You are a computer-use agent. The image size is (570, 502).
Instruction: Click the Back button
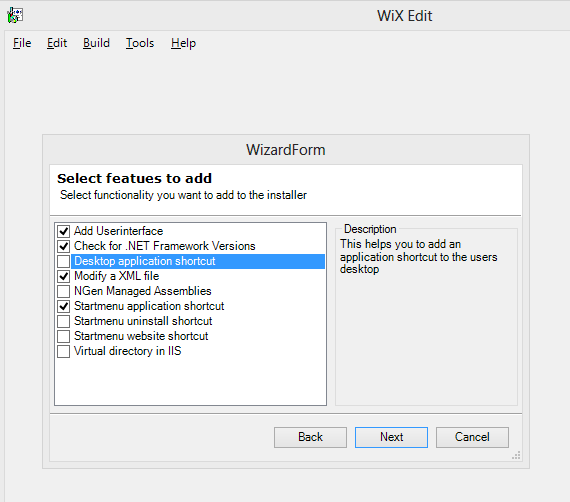point(310,437)
